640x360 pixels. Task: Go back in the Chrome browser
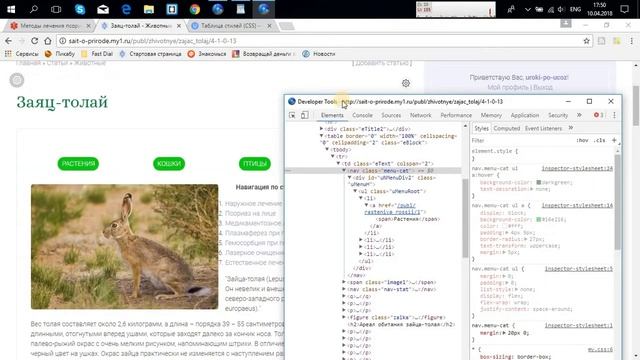(x=9, y=41)
